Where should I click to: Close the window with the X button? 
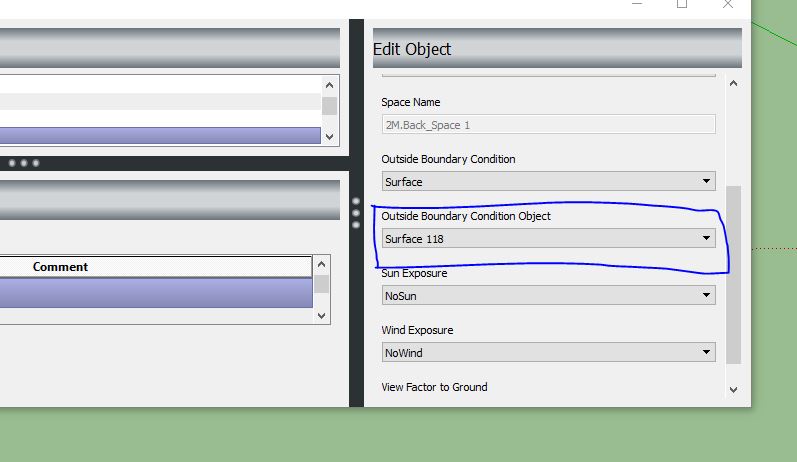(728, 5)
